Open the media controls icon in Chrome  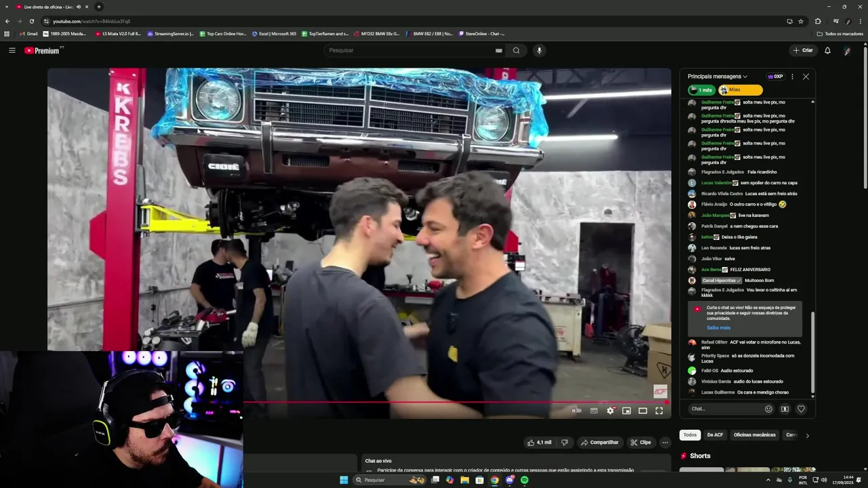tap(835, 21)
